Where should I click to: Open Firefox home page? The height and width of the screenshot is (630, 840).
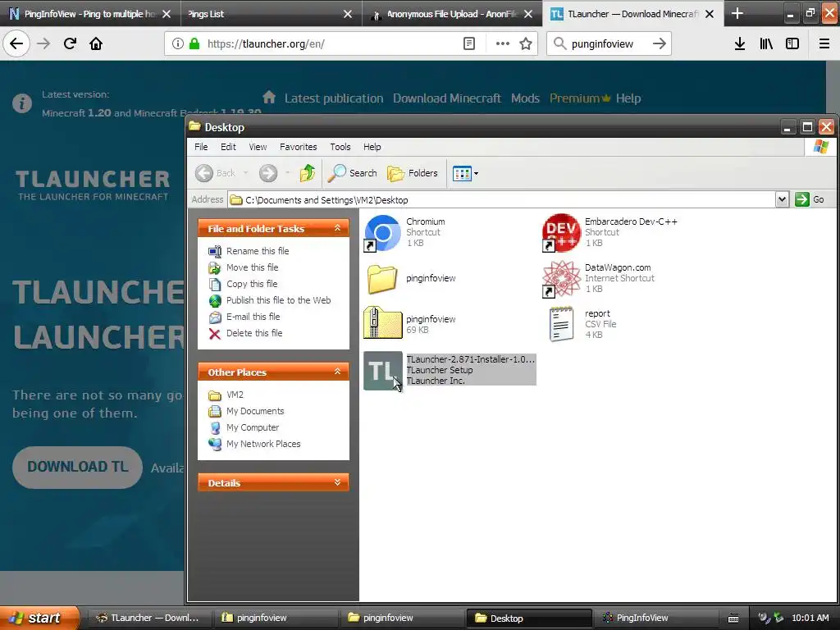click(x=96, y=44)
